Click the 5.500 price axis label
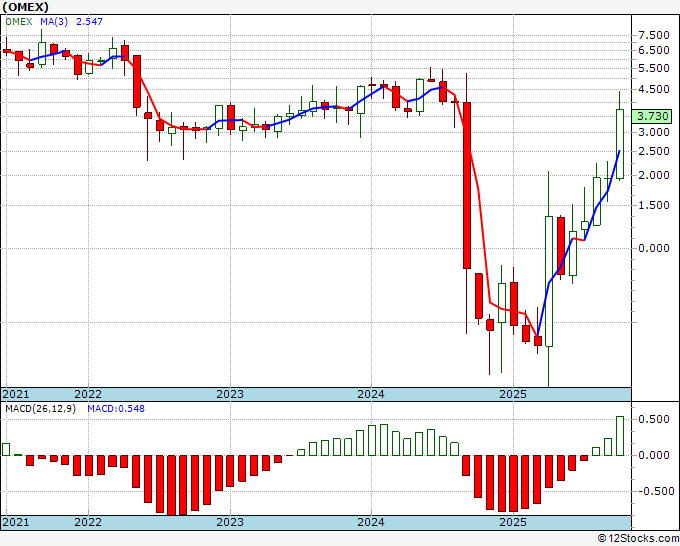The height and width of the screenshot is (546, 680). tap(654, 68)
